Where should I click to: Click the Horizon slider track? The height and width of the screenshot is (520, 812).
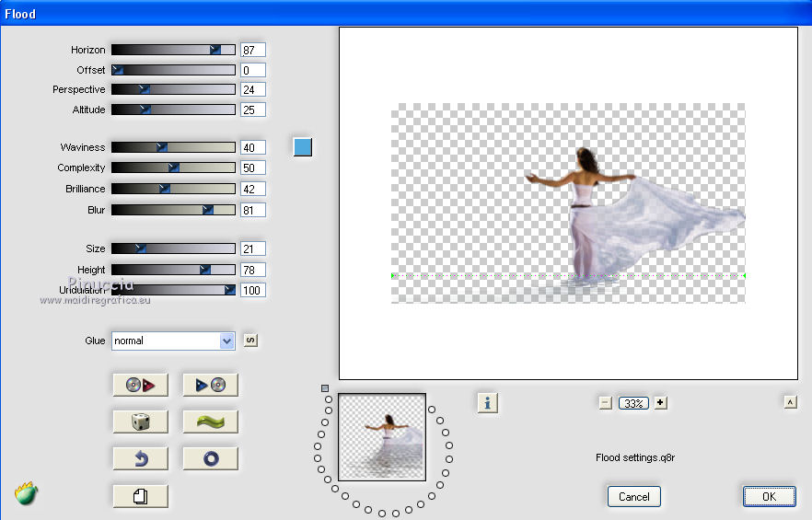(x=173, y=50)
